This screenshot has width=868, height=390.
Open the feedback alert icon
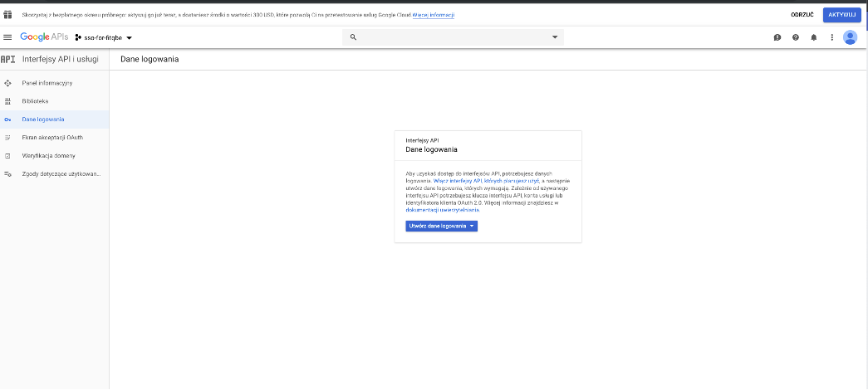coord(777,37)
